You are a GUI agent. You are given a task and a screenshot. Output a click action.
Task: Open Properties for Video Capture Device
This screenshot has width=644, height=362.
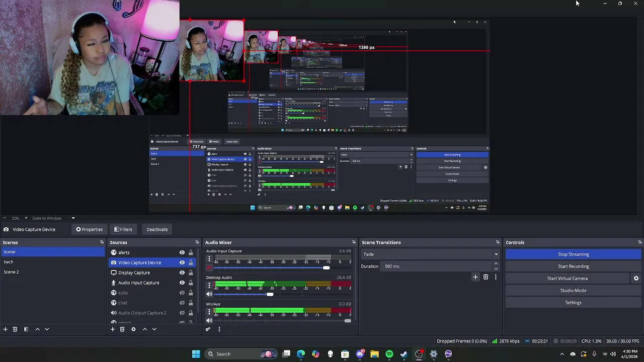(90, 229)
